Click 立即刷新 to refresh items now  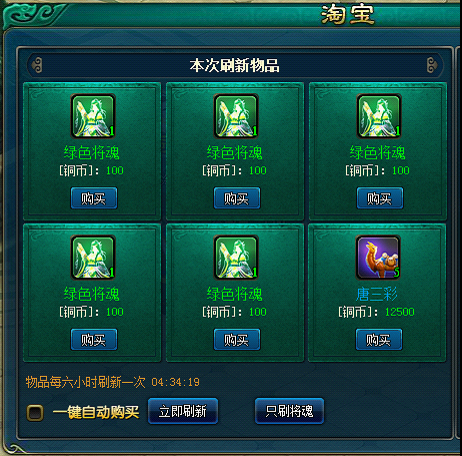(183, 411)
